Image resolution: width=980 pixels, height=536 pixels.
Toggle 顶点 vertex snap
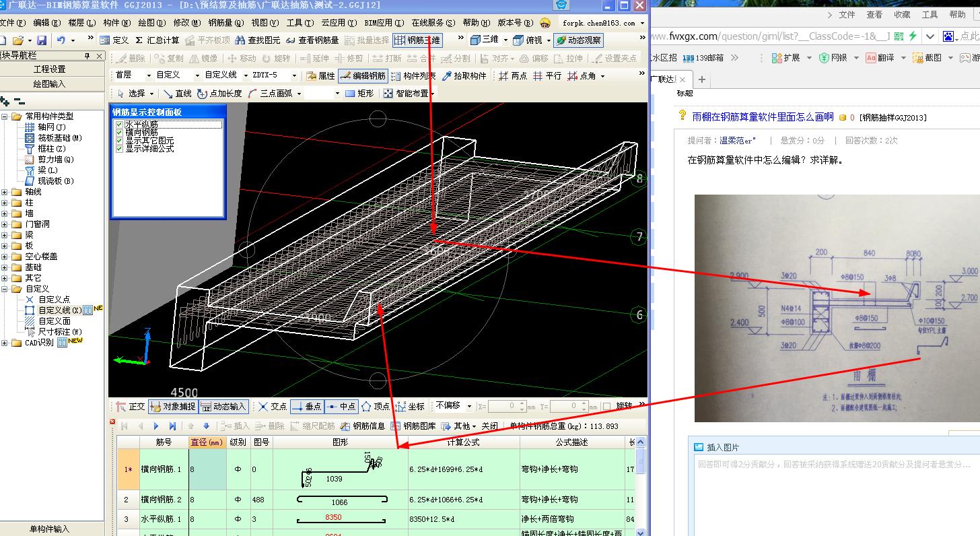(x=376, y=407)
